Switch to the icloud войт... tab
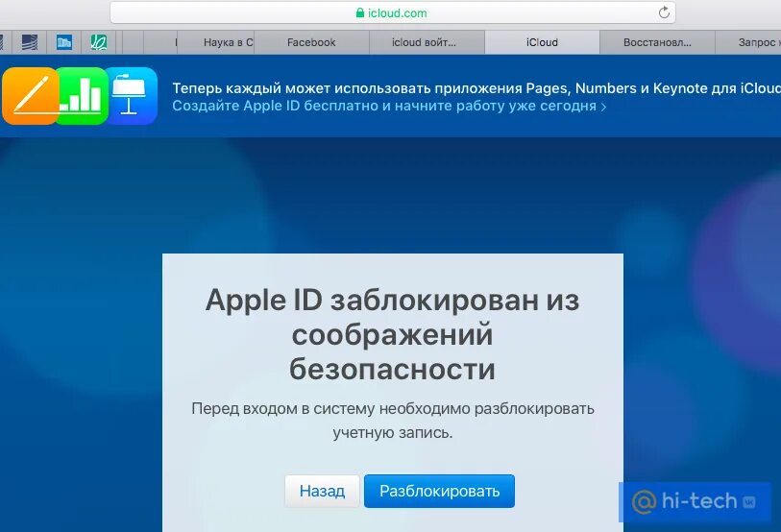The width and height of the screenshot is (781, 532). click(427, 42)
